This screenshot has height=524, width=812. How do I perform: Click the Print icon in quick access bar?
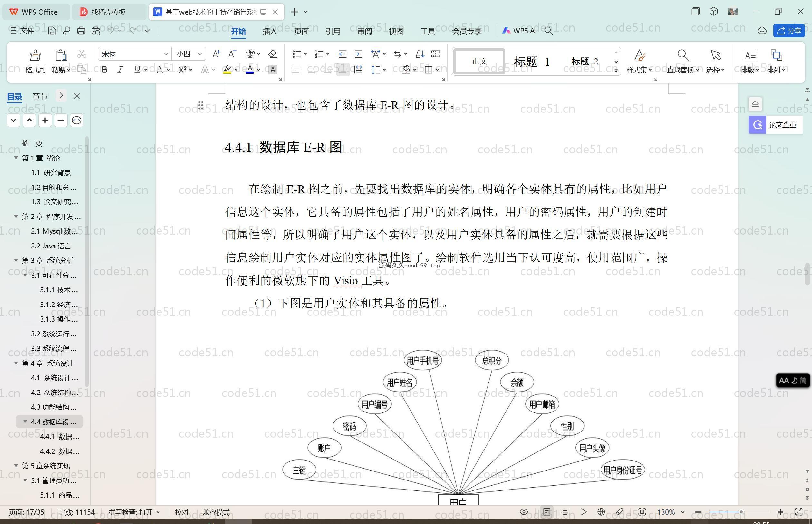(81, 31)
